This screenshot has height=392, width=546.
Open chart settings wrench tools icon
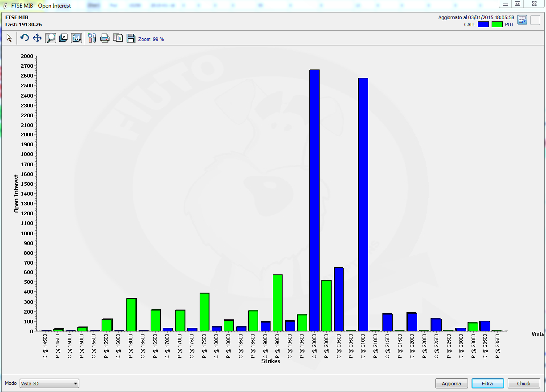(x=92, y=38)
